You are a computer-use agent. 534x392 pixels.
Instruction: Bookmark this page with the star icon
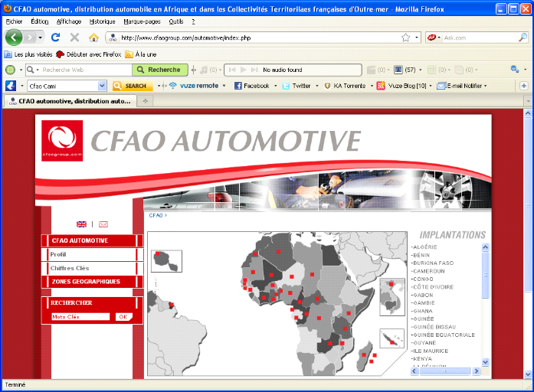405,38
